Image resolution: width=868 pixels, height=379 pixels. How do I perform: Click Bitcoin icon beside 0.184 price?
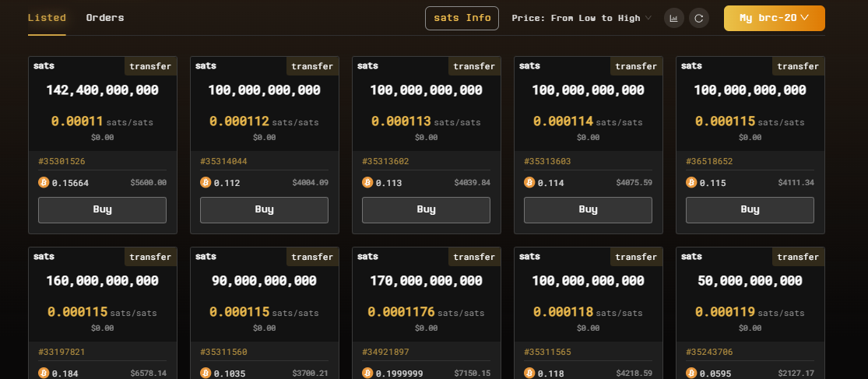pos(44,374)
